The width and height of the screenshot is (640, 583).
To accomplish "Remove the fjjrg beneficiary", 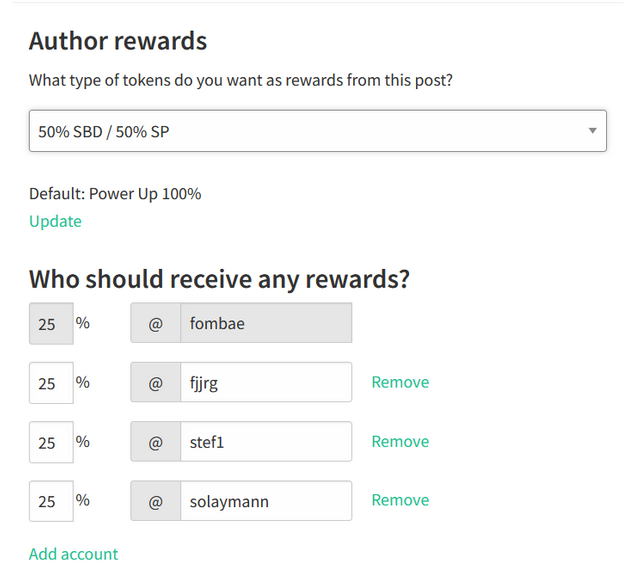I will tap(400, 382).
